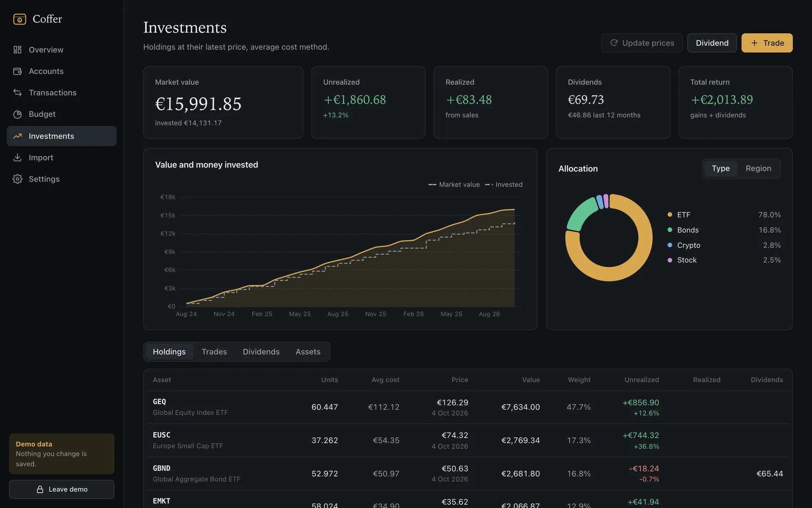Click the Stock legend color dot
The width and height of the screenshot is (812, 508).
tap(670, 260)
